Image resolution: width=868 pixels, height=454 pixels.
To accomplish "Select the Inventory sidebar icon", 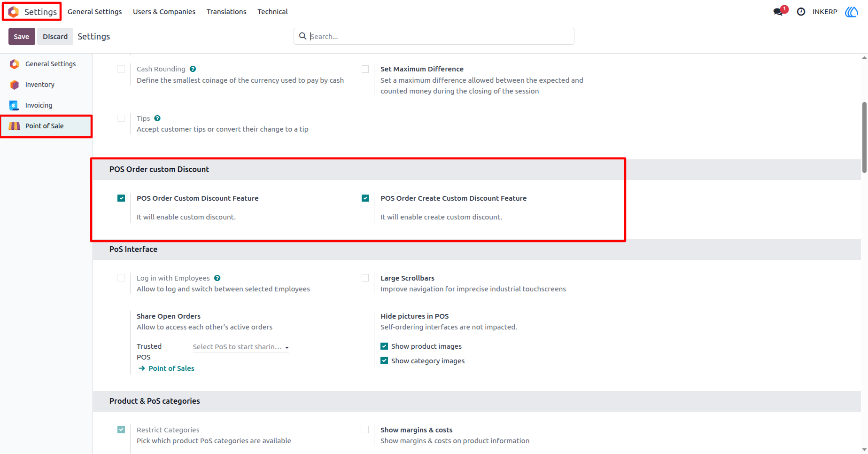I will tap(15, 85).
